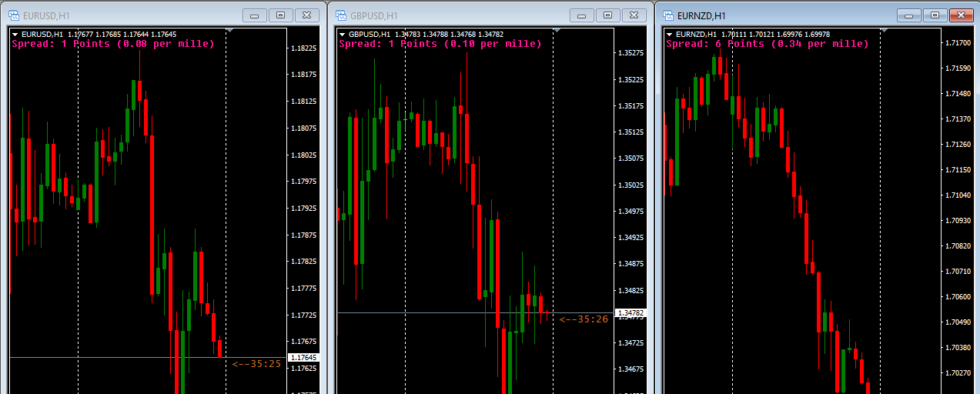The image size is (980, 394).
Task: Minimize the EURUSD chart window
Action: [255, 15]
